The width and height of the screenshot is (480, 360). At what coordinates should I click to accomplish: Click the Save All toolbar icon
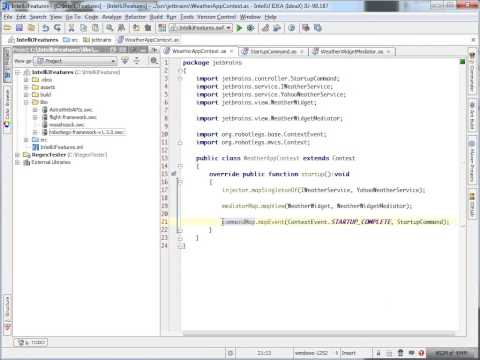[x=19, y=28]
